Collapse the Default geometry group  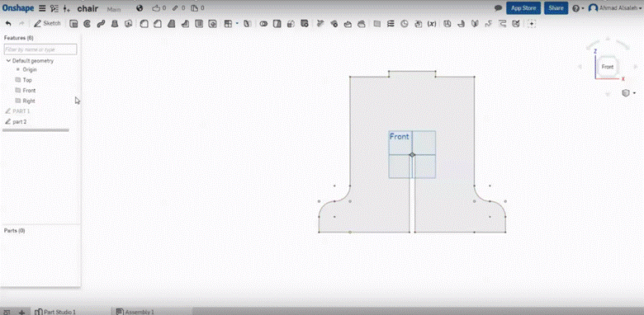tap(8, 61)
